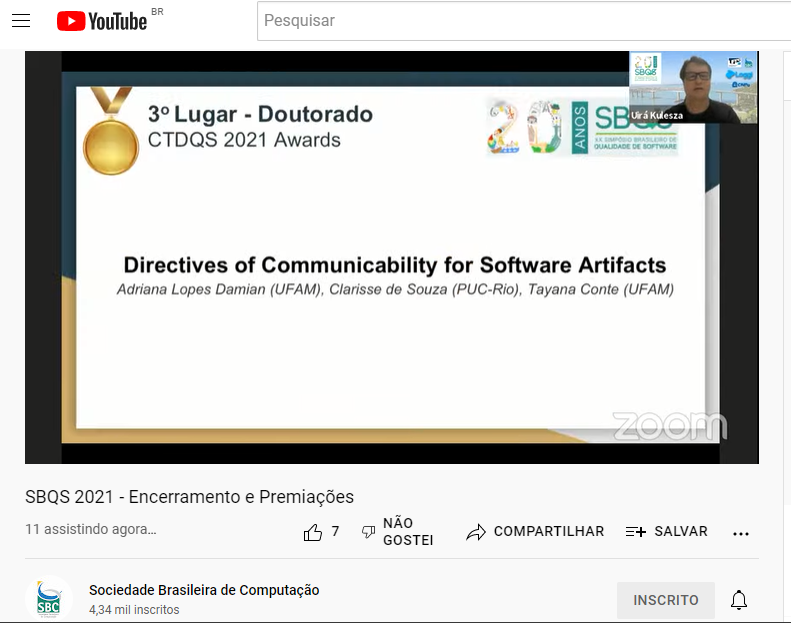Image resolution: width=791 pixels, height=623 pixels.
Task: Open the hamburger guide menu
Action: [21, 21]
